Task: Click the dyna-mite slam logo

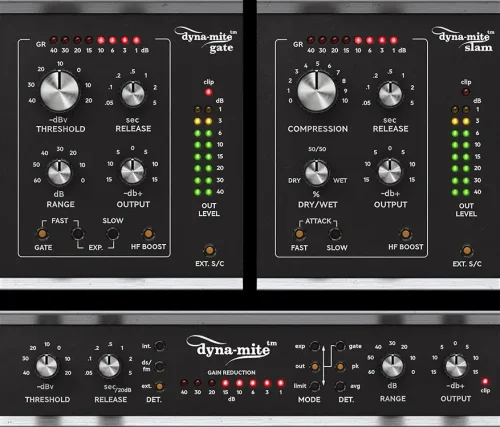Action: pyautogui.click(x=463, y=41)
